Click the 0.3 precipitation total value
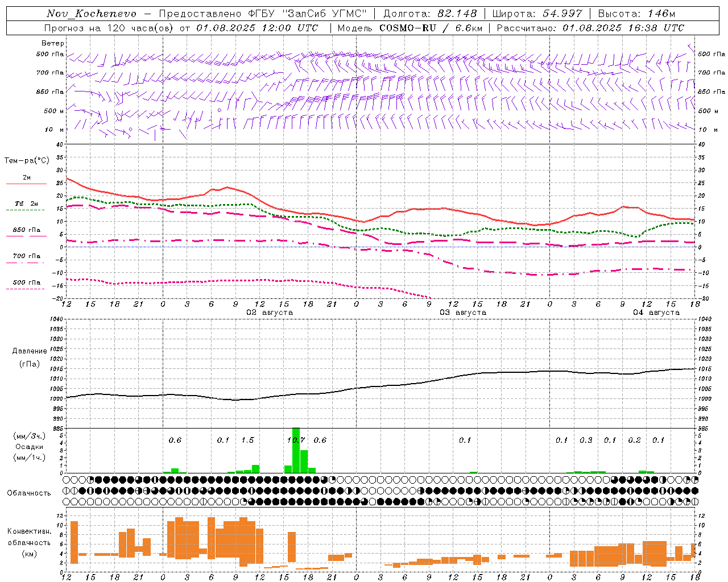The image size is (728, 582). click(x=586, y=440)
